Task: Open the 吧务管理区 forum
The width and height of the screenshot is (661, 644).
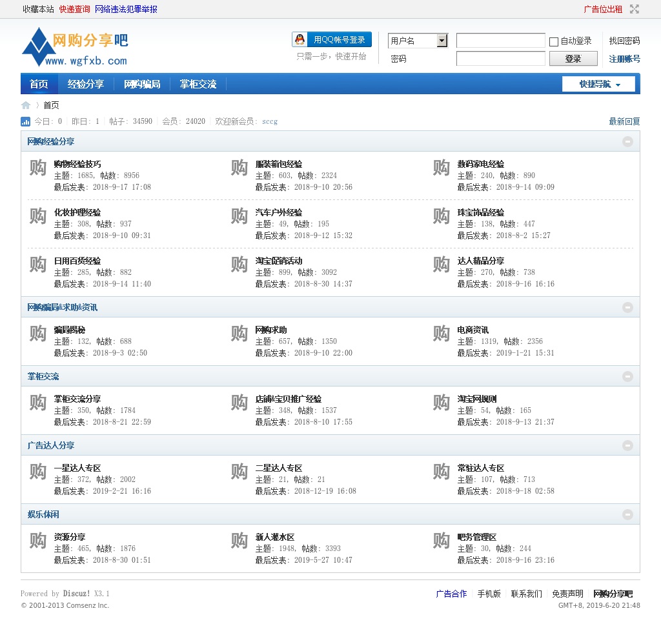Action: tap(477, 538)
